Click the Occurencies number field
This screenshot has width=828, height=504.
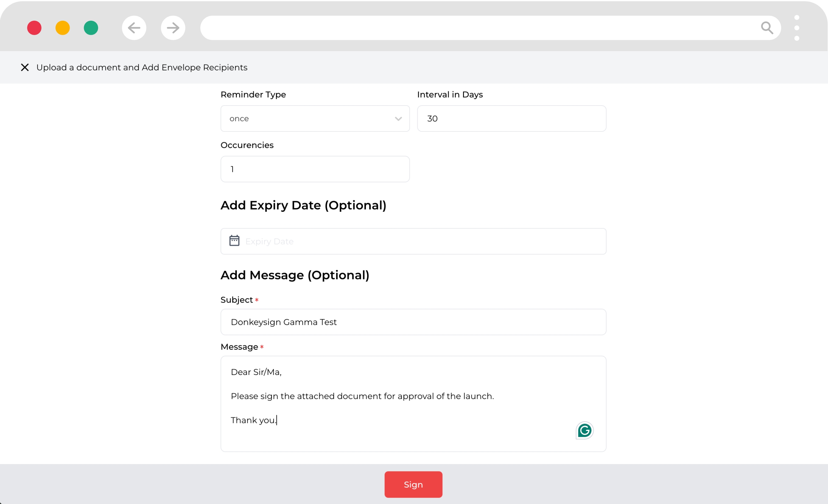tap(314, 169)
